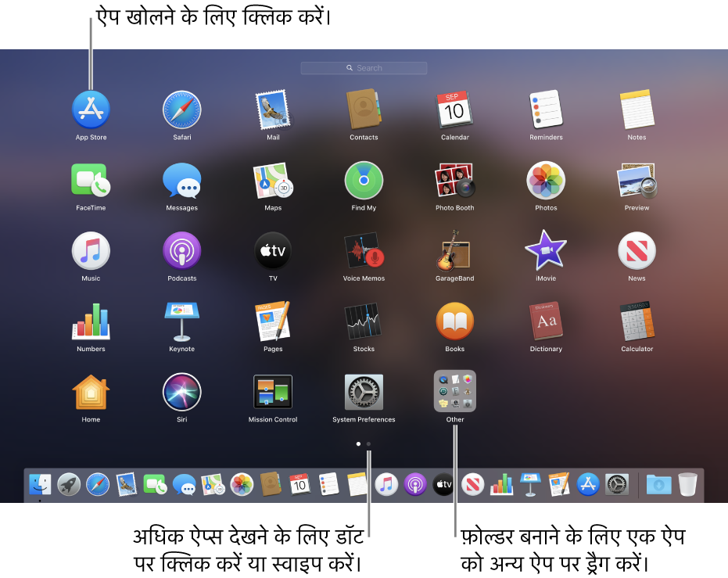The image size is (728, 578).
Task: Open Messages from the Dock
Action: (x=185, y=485)
